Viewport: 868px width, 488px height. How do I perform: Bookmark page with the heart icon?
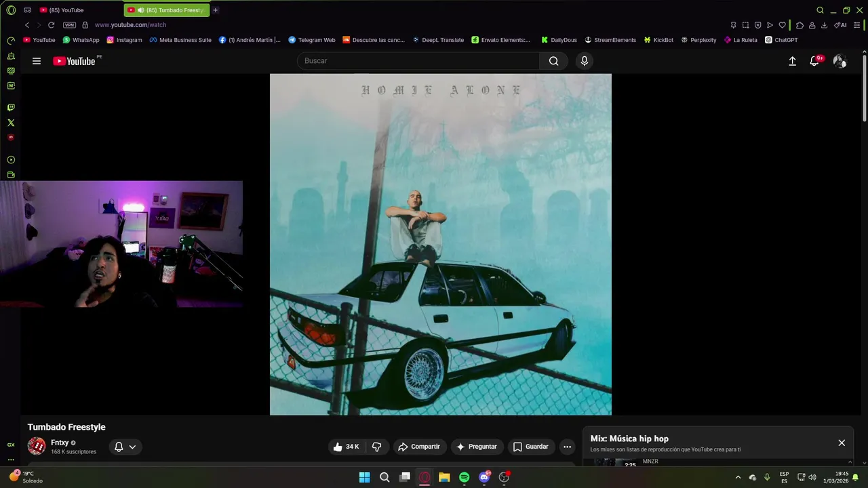[x=782, y=25]
